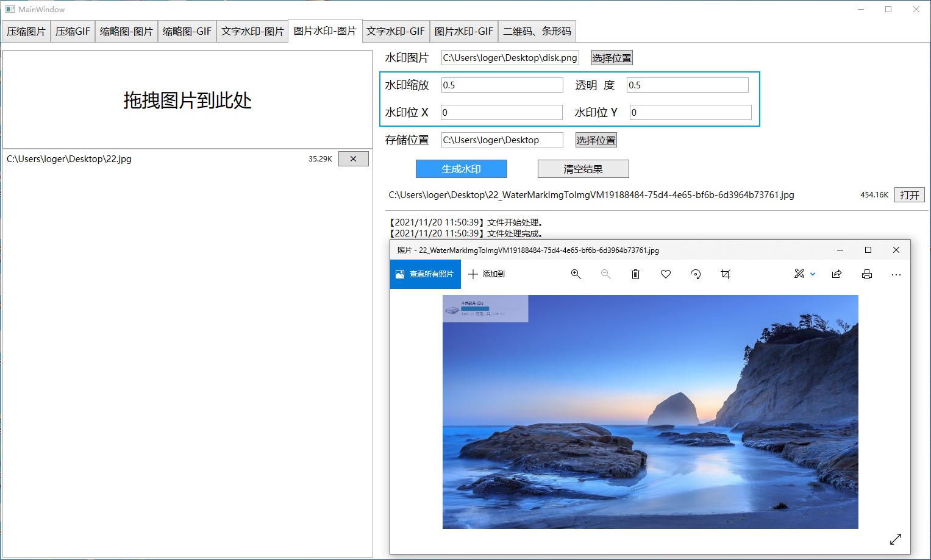
Task: Select the output WaterMarkImgToImg file path
Action: point(591,195)
